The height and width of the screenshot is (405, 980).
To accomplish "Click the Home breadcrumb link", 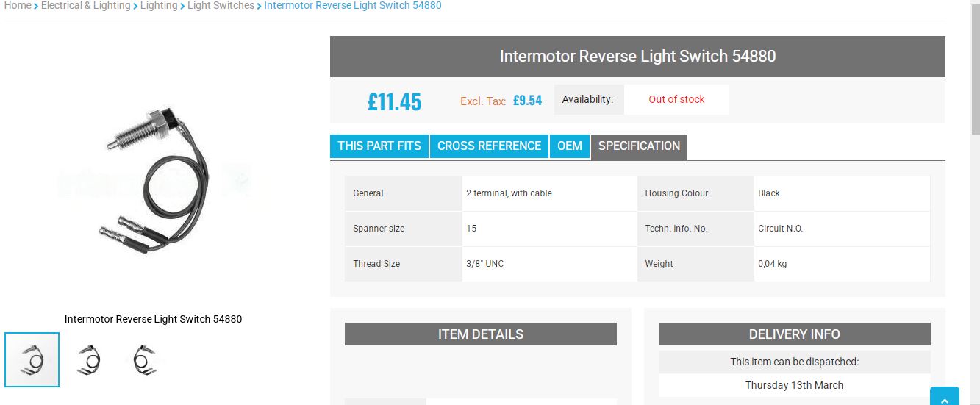I will tap(18, 5).
